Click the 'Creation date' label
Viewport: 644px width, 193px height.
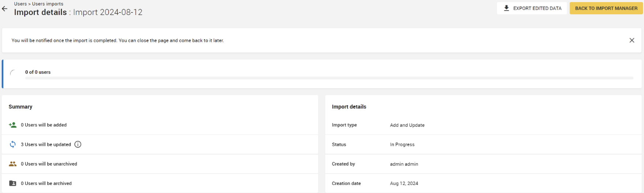click(346, 183)
